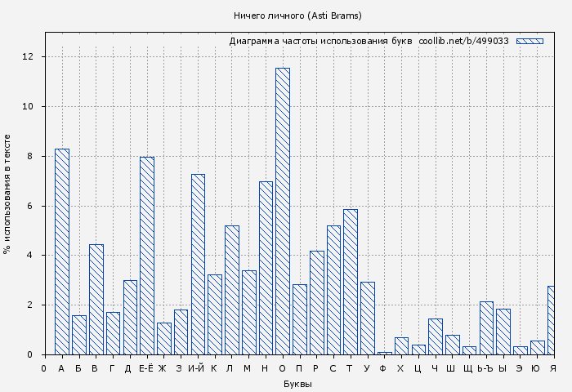The image size is (572, 392).
Task: Click the y-axis tick label 12
Action: coord(28,57)
